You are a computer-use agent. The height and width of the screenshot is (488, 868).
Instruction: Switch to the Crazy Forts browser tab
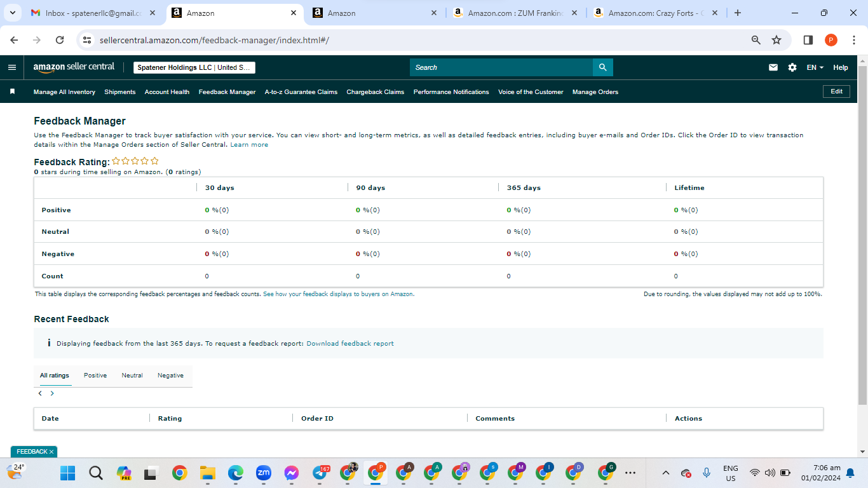655,13
